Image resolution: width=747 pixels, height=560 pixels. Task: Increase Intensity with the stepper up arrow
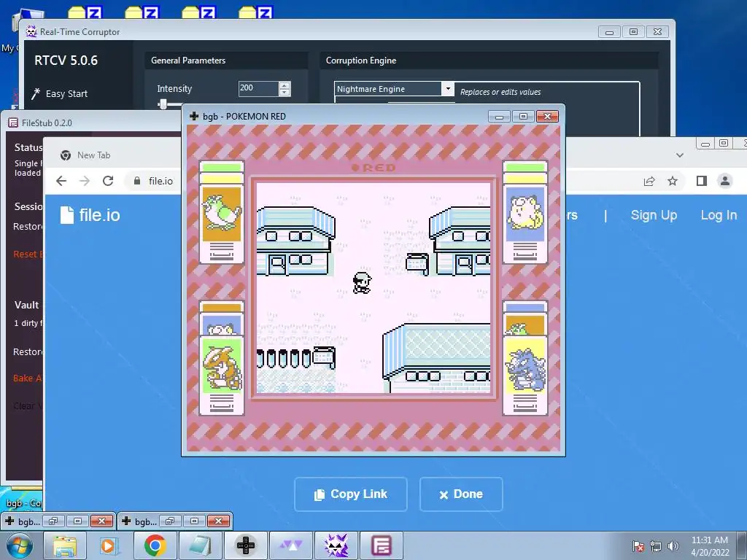coord(285,85)
